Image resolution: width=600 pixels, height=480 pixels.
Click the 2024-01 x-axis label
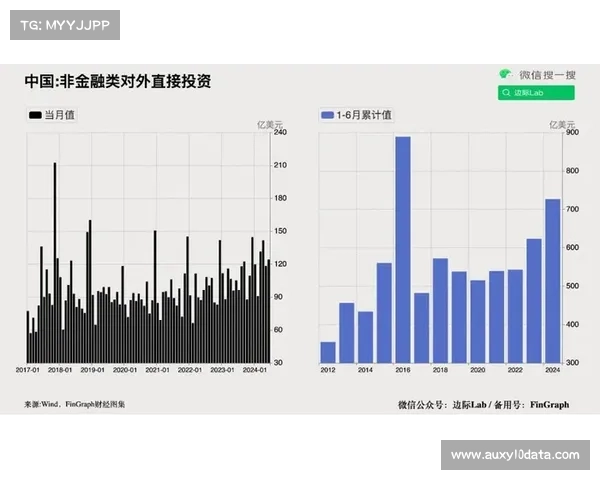tap(255, 370)
